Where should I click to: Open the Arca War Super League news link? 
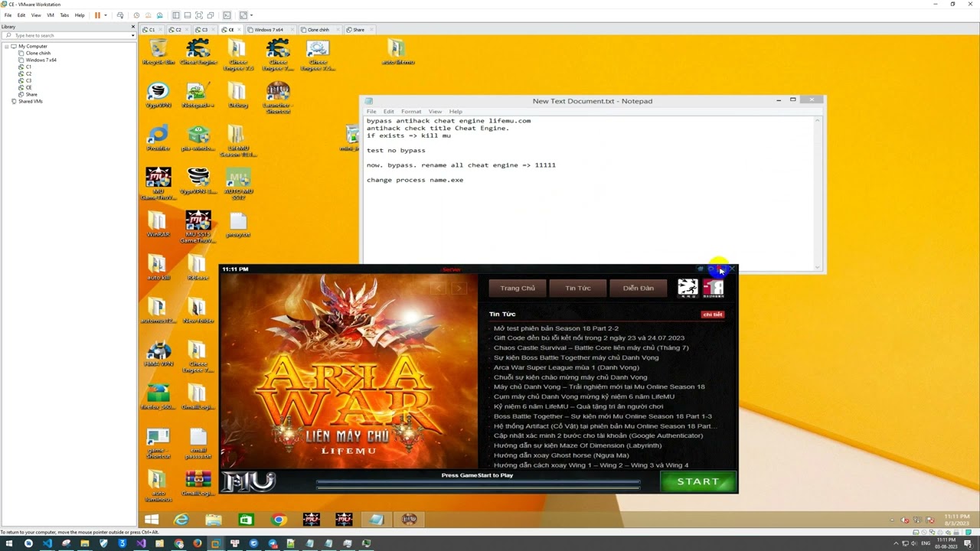[x=566, y=367]
